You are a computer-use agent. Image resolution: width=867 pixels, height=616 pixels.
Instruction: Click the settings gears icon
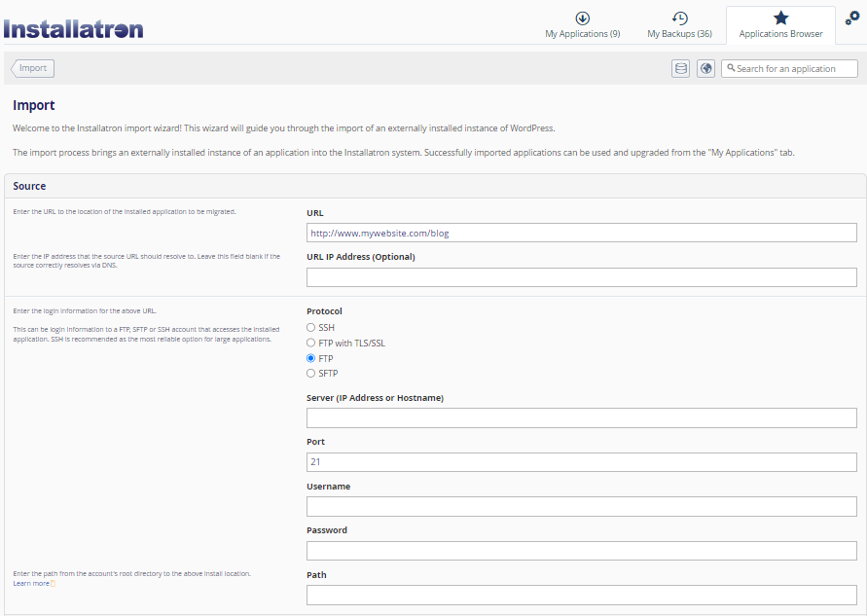pyautogui.click(x=851, y=18)
